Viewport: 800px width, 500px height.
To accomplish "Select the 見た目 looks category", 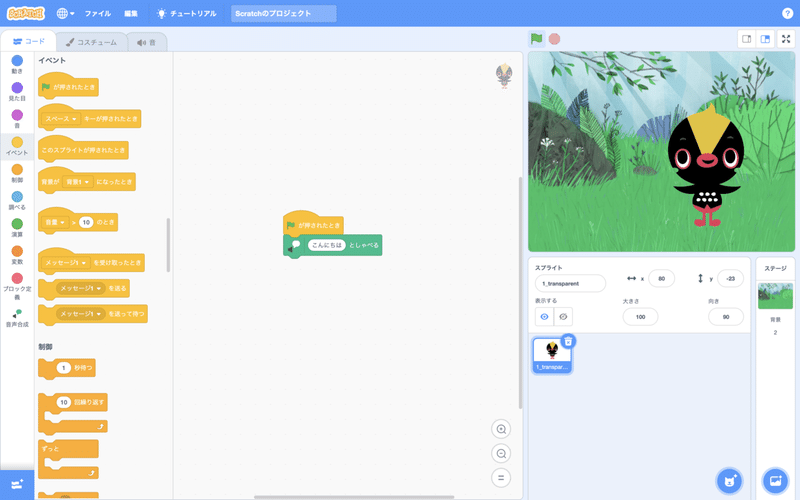I will point(17,92).
